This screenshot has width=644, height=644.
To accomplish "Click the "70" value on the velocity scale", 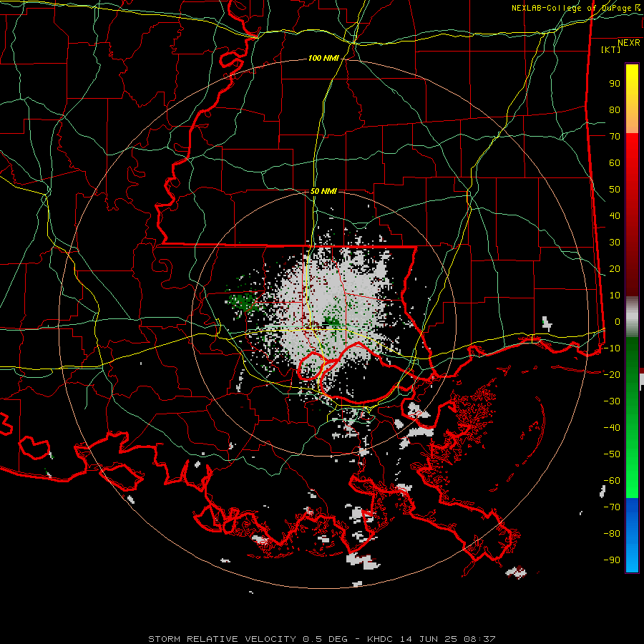I will 615,137.
